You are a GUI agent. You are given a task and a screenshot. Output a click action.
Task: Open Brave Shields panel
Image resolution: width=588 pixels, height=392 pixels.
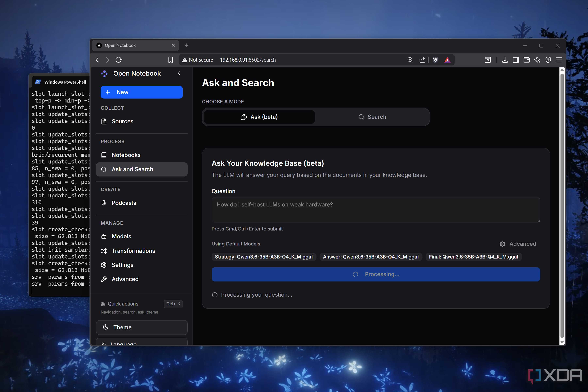(435, 60)
